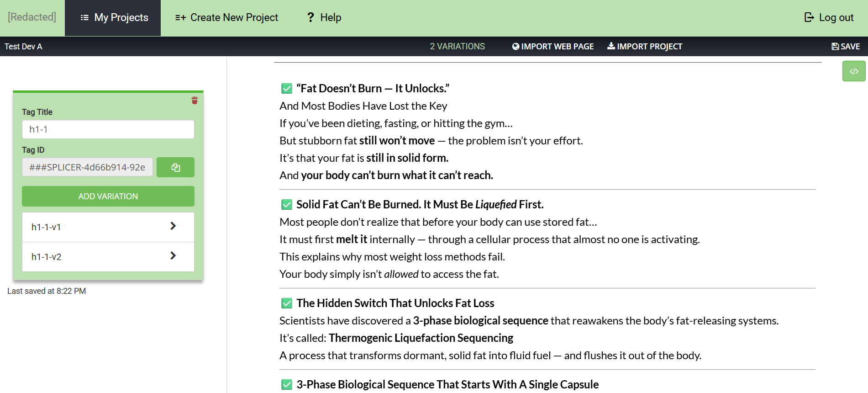
Task: Click the text "Thermogenic Liquefaction Sequencing"
Action: [x=421, y=338]
